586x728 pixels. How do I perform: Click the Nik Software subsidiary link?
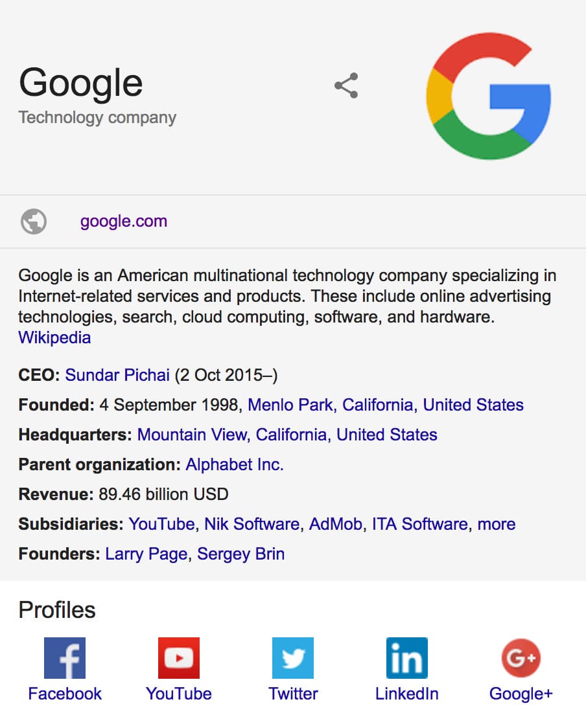(x=252, y=524)
